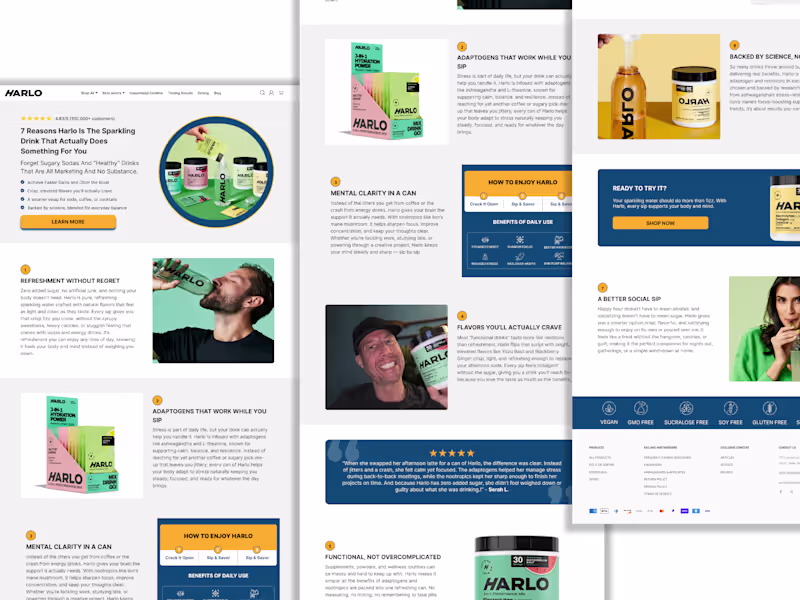Click the Mastercard payment icon in the footer
The image size is (800, 600).
click(x=661, y=511)
